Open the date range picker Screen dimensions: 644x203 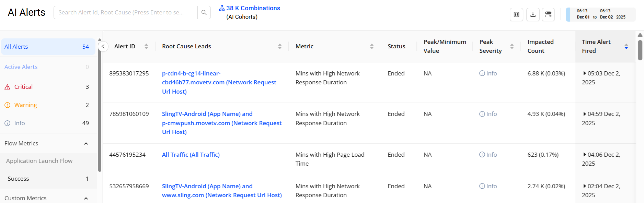(x=601, y=14)
